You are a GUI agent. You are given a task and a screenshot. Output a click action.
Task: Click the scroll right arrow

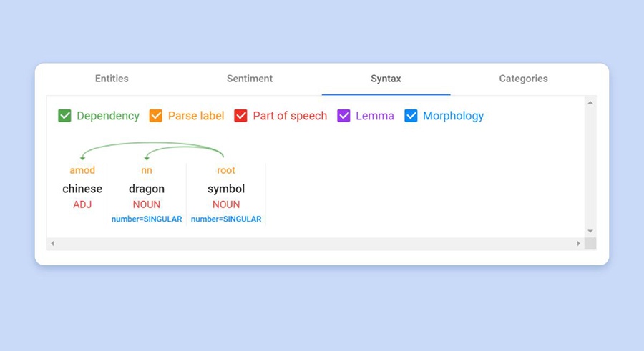pyautogui.click(x=578, y=244)
